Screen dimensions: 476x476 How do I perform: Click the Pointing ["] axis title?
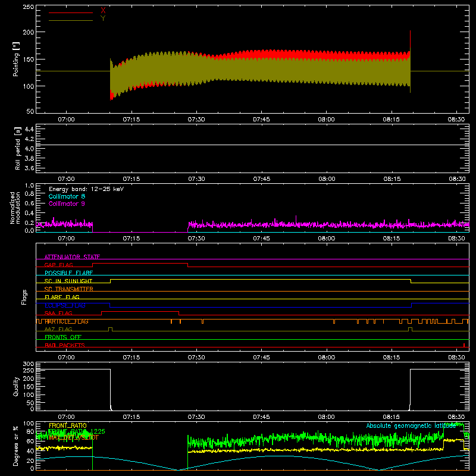(16, 59)
